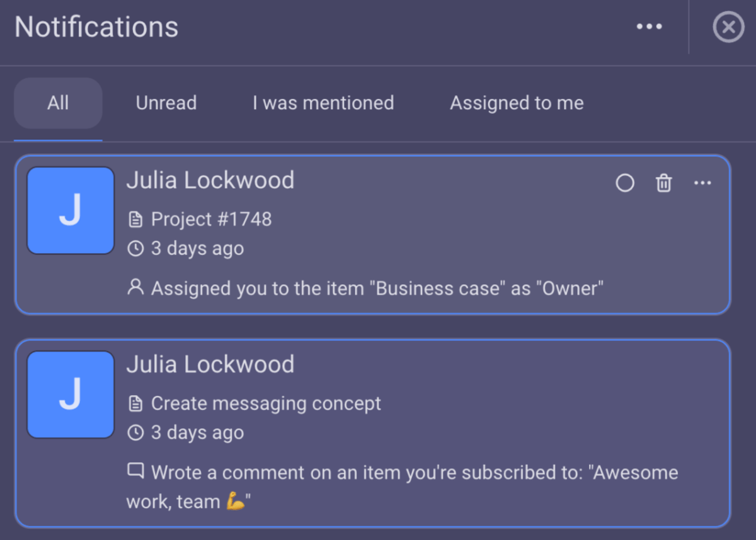This screenshot has width=756, height=540.
Task: Click the document icon beside Create messaging concept
Action: tap(135, 403)
